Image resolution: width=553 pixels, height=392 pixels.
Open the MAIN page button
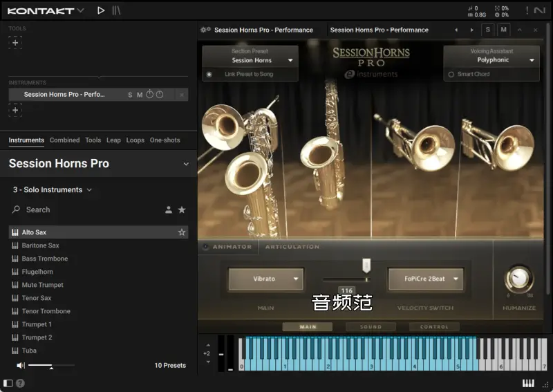coord(308,327)
